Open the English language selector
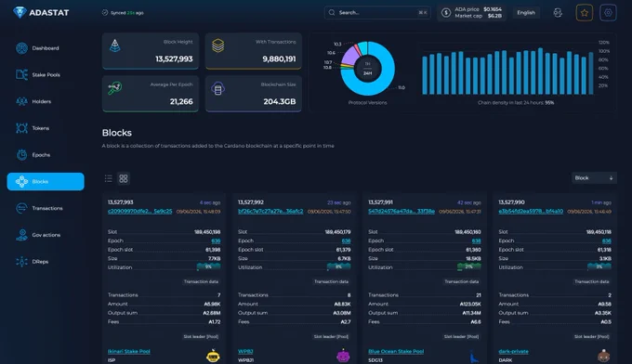The height and width of the screenshot is (364, 632). (x=526, y=12)
